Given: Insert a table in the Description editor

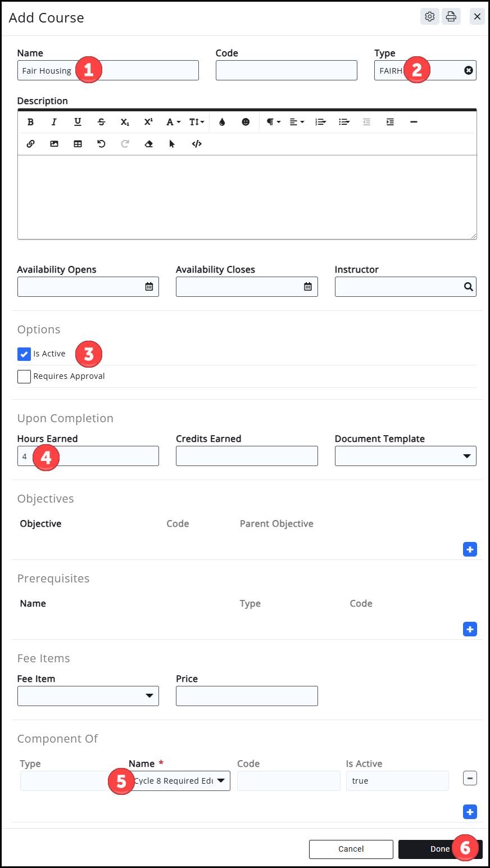Looking at the screenshot, I should [x=78, y=144].
